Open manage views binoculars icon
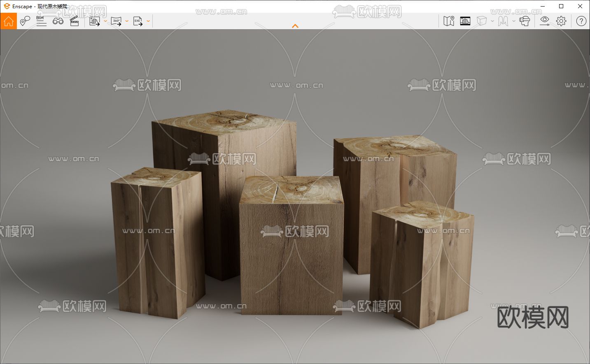590x364 pixels. tap(58, 21)
